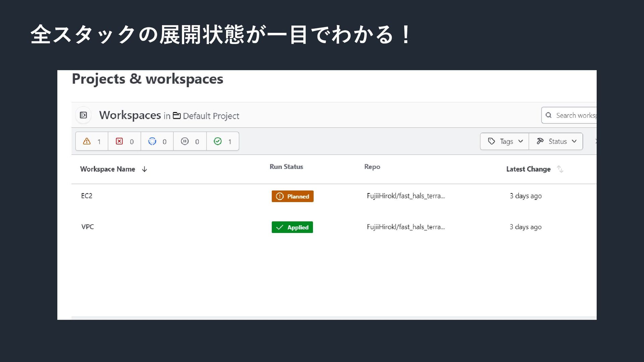Click the Run Status column header

coord(286,167)
